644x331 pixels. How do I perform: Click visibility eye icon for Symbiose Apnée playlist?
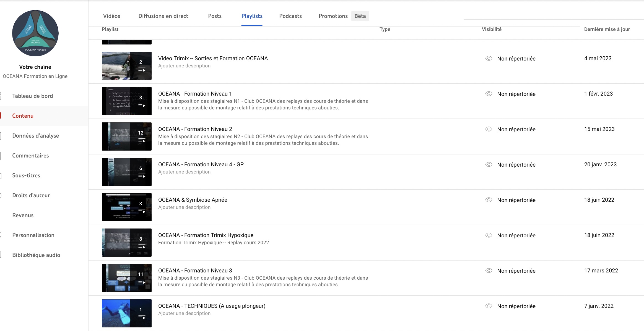(489, 200)
